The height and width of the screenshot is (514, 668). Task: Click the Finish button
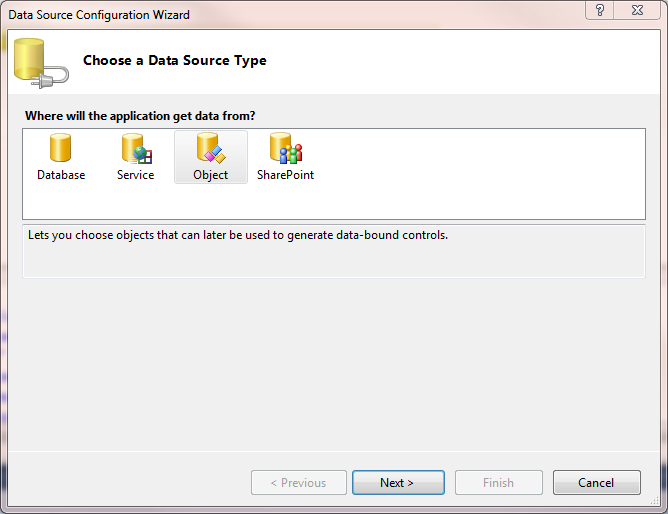(498, 483)
